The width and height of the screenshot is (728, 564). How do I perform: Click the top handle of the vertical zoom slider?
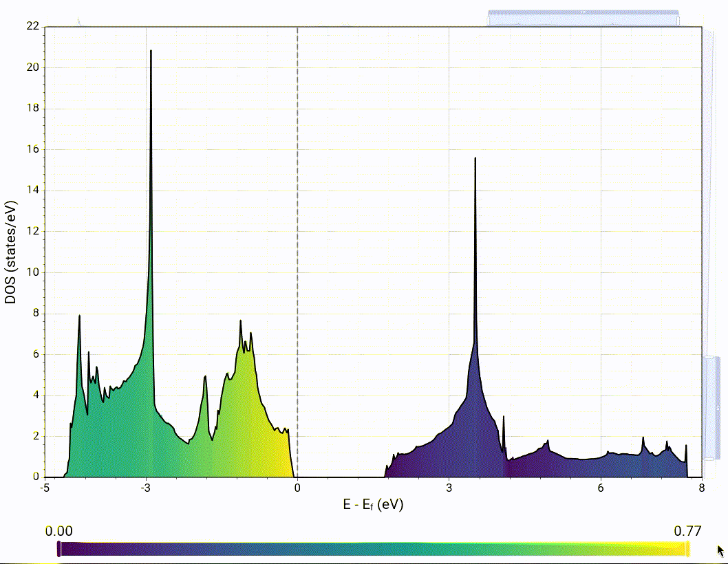click(x=710, y=358)
